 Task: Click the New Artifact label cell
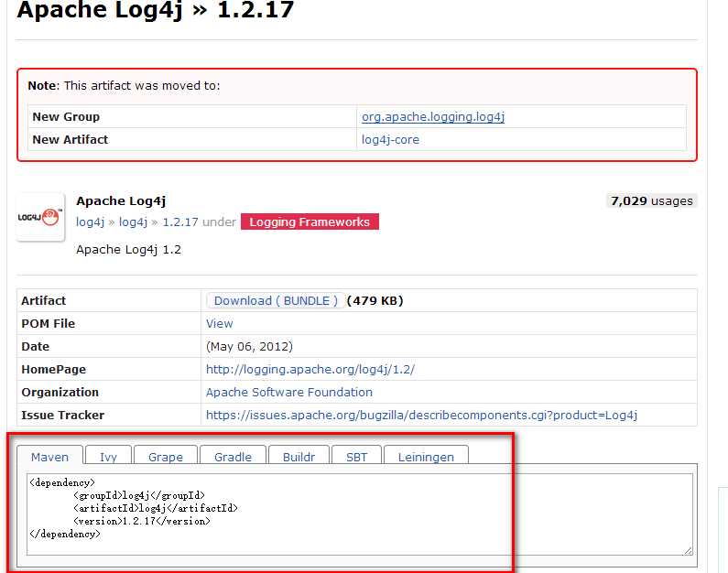coord(191,140)
